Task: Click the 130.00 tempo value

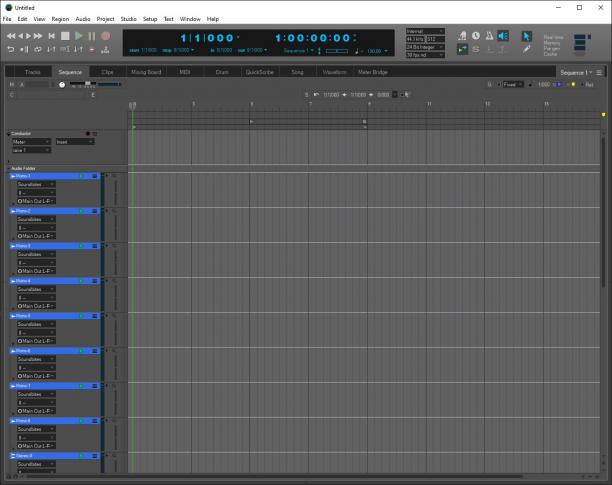Action: point(374,51)
